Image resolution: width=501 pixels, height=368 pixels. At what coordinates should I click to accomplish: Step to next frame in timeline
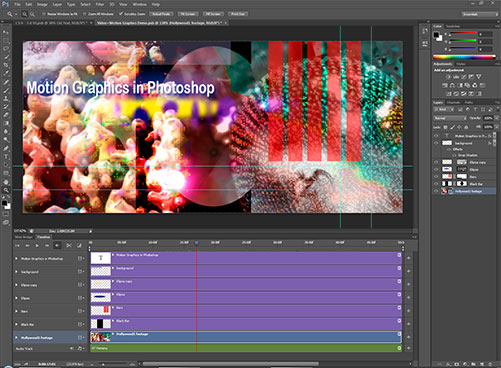(x=47, y=246)
